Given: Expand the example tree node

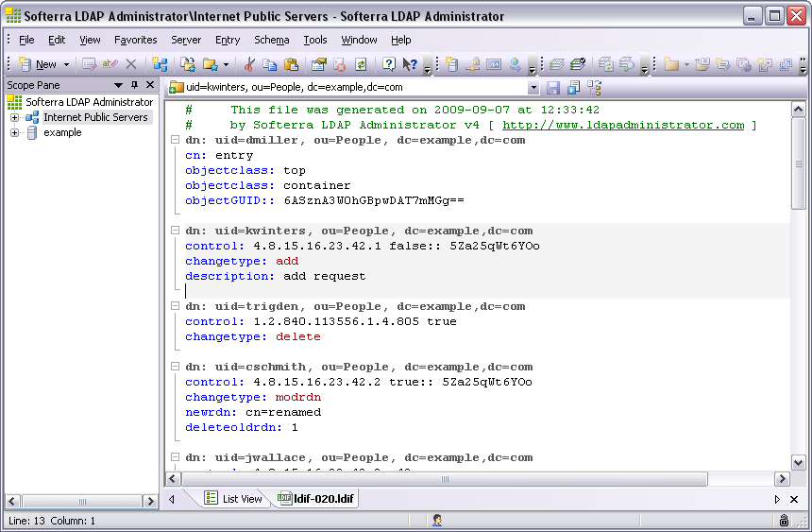Looking at the screenshot, I should (14, 132).
